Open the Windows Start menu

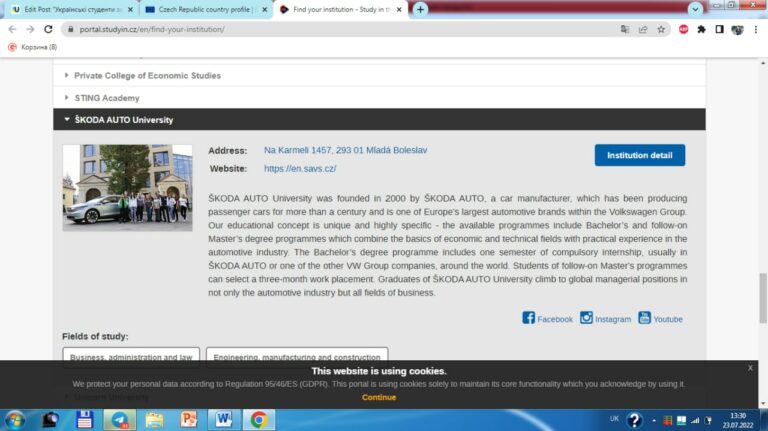(x=15, y=420)
